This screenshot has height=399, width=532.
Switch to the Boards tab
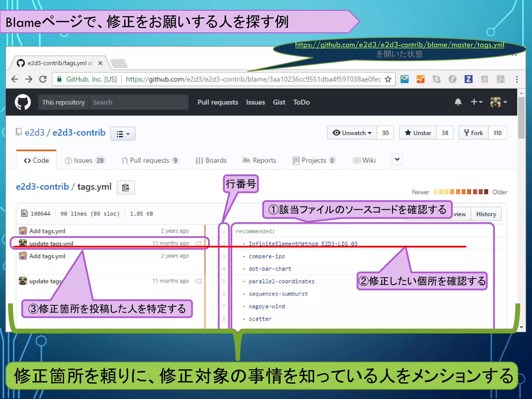(211, 161)
